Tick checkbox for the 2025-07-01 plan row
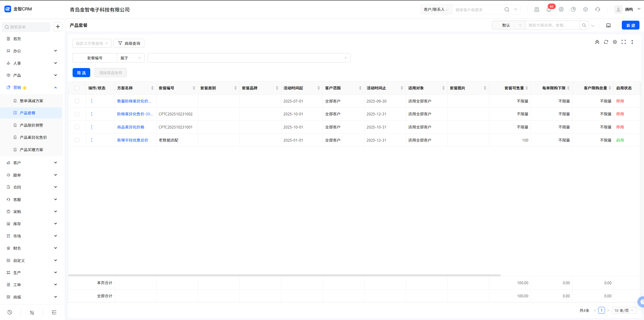 point(77,101)
